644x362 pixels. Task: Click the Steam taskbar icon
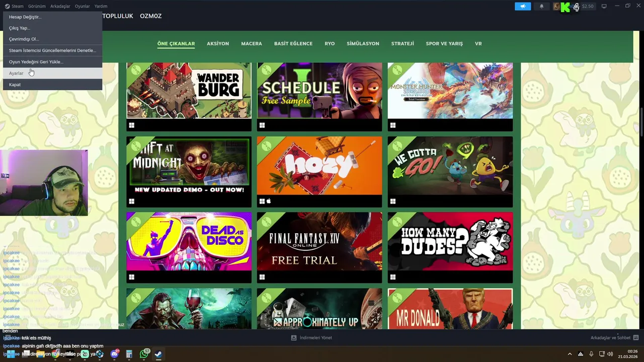[x=158, y=354]
